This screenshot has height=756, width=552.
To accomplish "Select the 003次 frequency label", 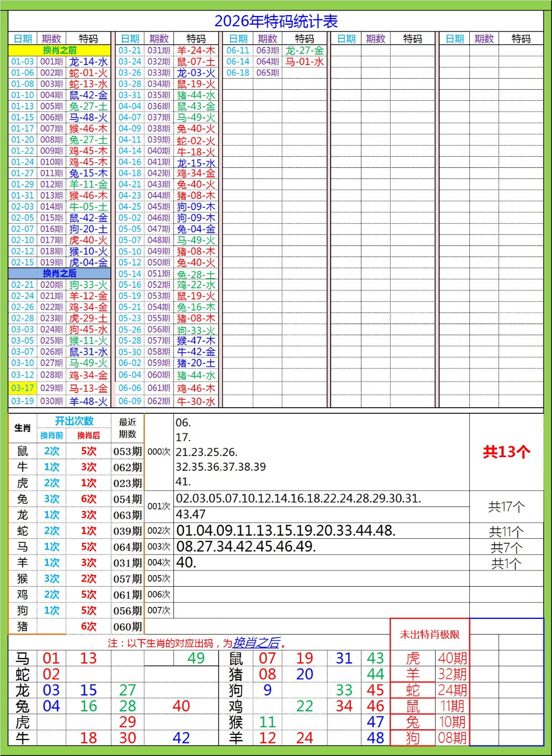I will 159,546.
